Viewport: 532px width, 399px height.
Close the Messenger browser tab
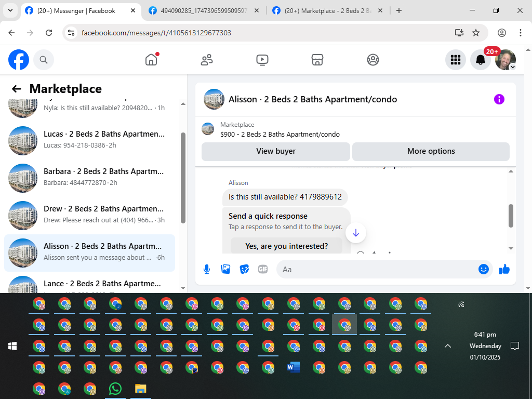tap(133, 11)
